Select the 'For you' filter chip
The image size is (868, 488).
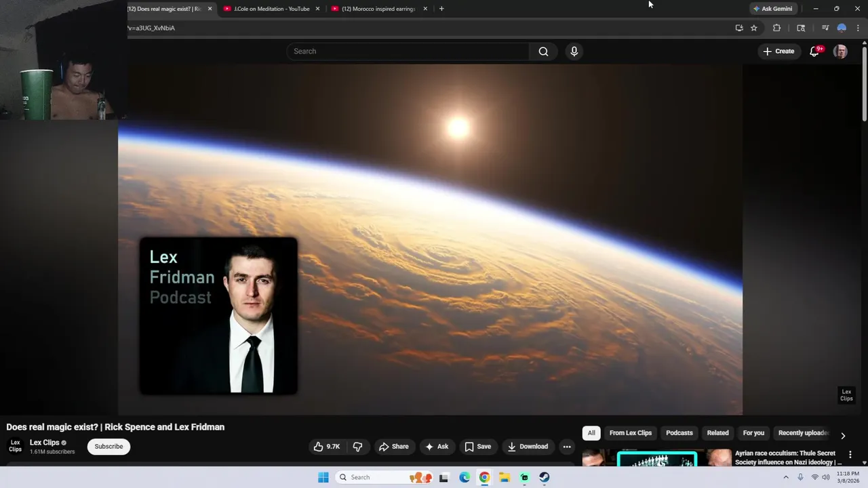point(753,433)
